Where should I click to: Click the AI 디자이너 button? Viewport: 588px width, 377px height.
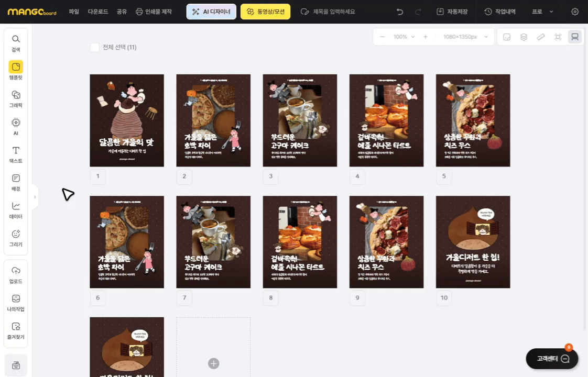(211, 12)
